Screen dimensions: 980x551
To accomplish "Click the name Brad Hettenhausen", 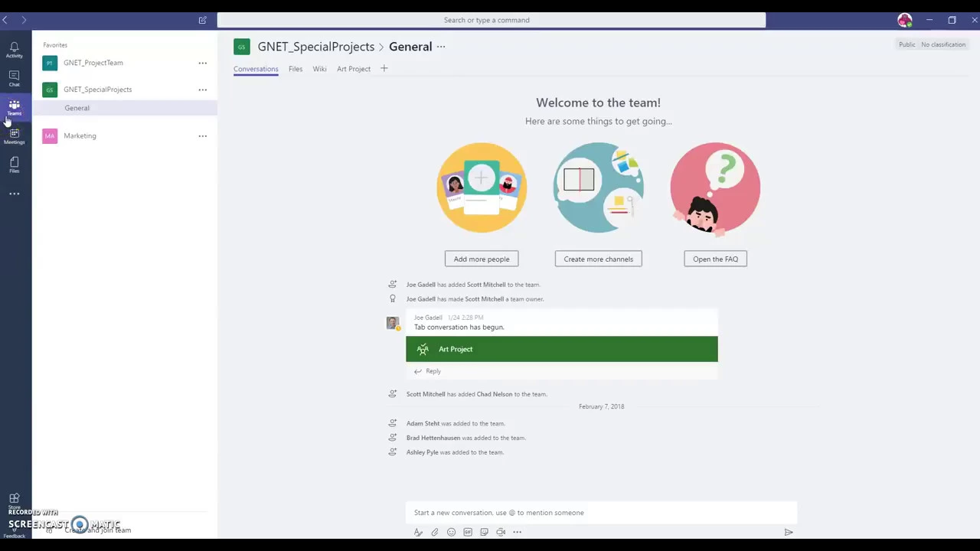I will tap(433, 438).
